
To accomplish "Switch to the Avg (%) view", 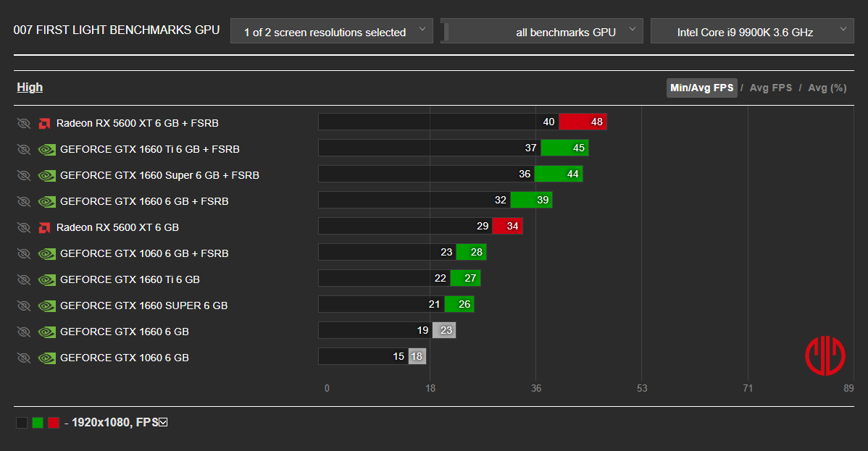I will click(x=827, y=88).
